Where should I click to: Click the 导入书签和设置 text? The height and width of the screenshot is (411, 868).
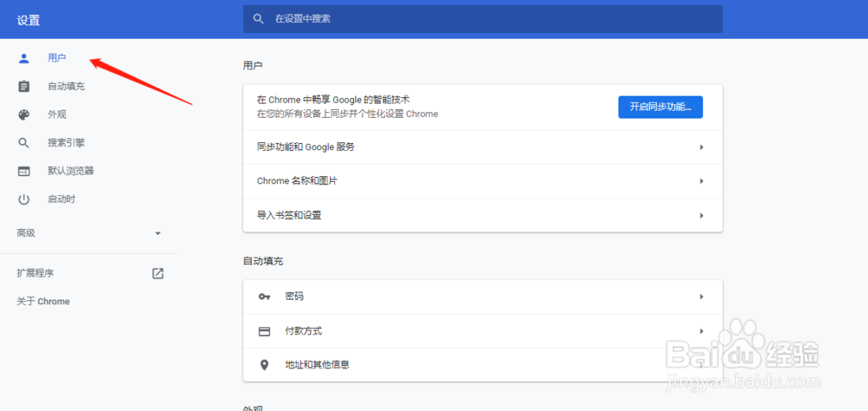point(289,216)
